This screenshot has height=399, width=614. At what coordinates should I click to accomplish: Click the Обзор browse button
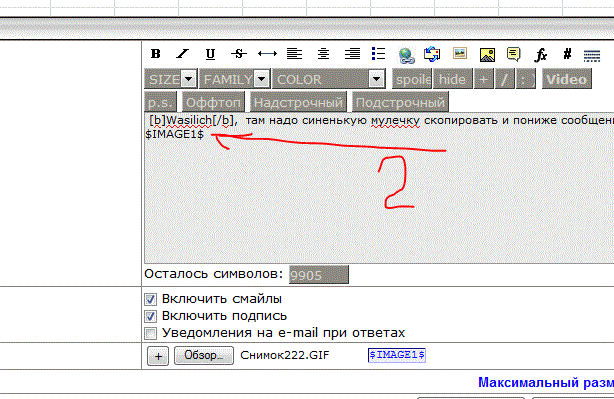(204, 356)
